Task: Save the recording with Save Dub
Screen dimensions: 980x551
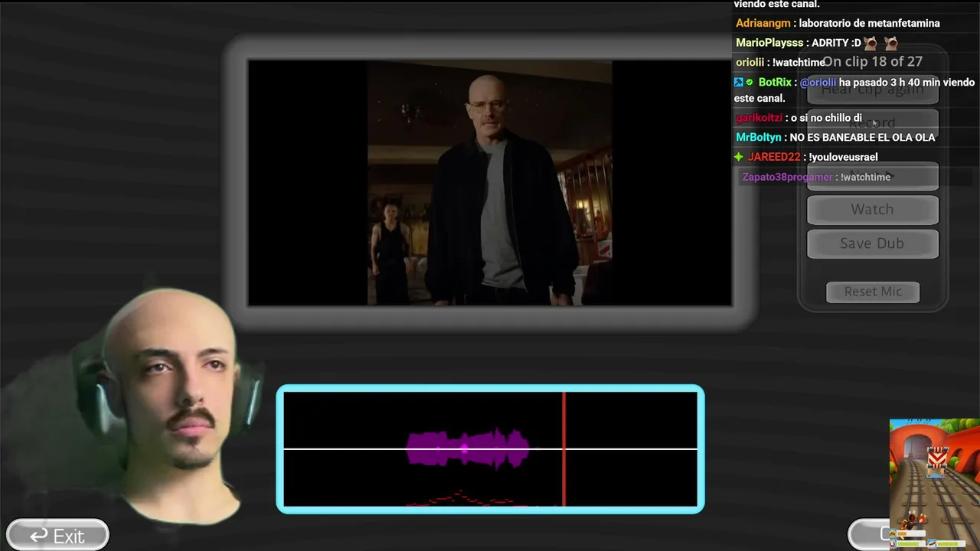Action: coord(873,243)
